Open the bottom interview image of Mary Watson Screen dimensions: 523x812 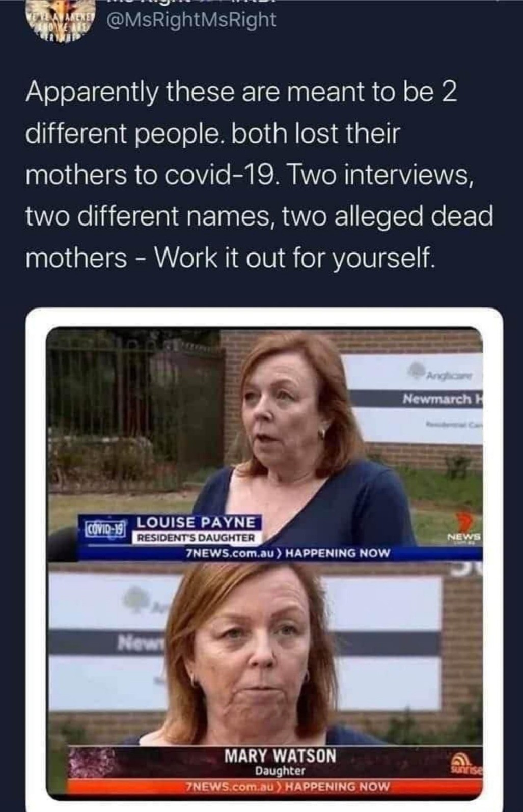[265, 681]
